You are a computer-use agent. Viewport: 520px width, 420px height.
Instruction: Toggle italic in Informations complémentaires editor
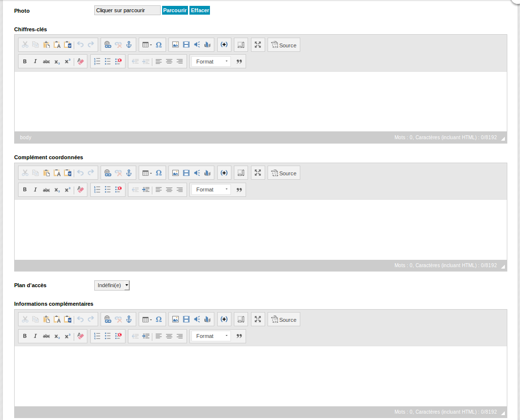point(36,336)
